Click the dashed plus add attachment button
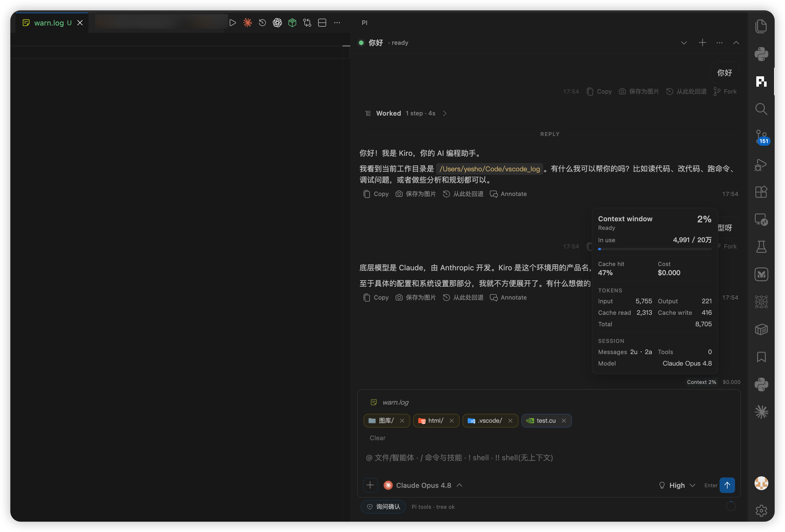 coord(370,486)
